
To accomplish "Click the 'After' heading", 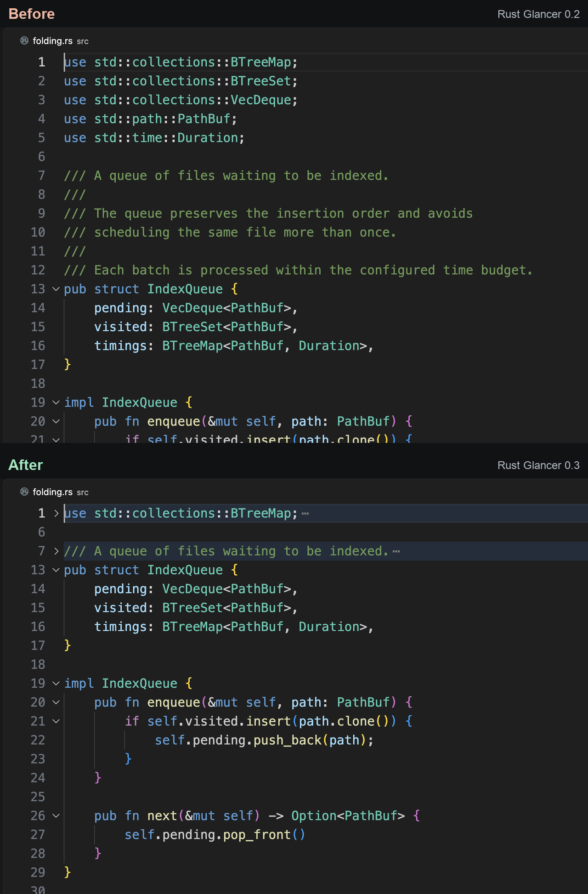I will [x=26, y=465].
